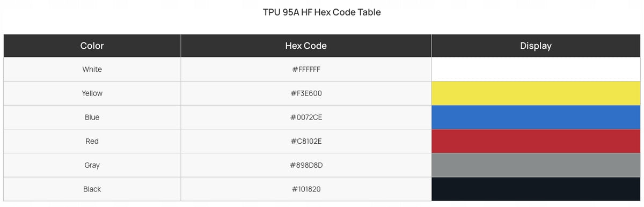Click the gray display swatch
Screen dimensions: 644x207
coord(536,165)
